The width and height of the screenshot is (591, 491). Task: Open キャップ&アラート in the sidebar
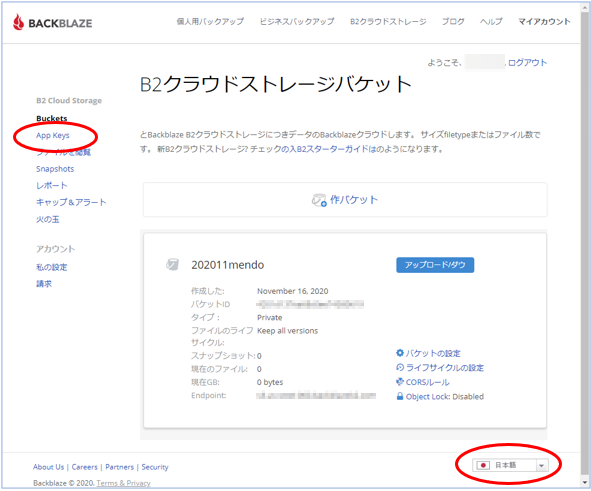pyautogui.click(x=71, y=202)
